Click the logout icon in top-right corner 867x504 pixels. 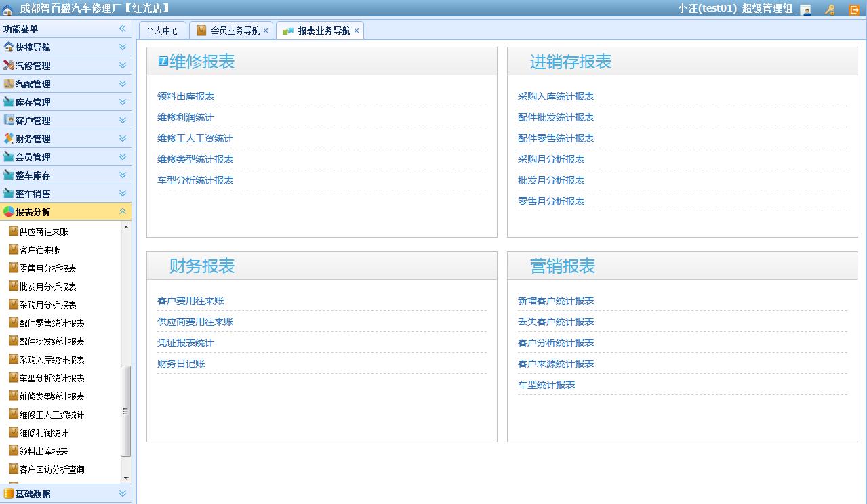point(854,9)
